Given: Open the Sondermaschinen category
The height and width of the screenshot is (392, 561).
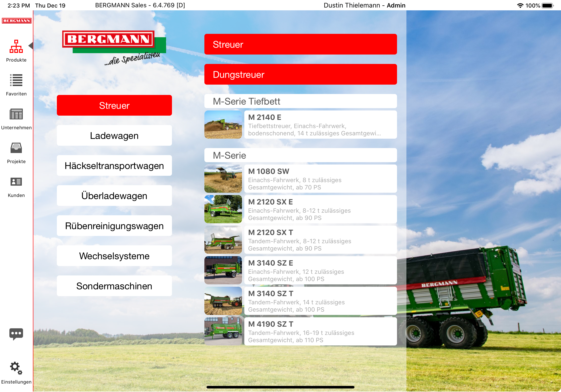Looking at the screenshot, I should (114, 286).
